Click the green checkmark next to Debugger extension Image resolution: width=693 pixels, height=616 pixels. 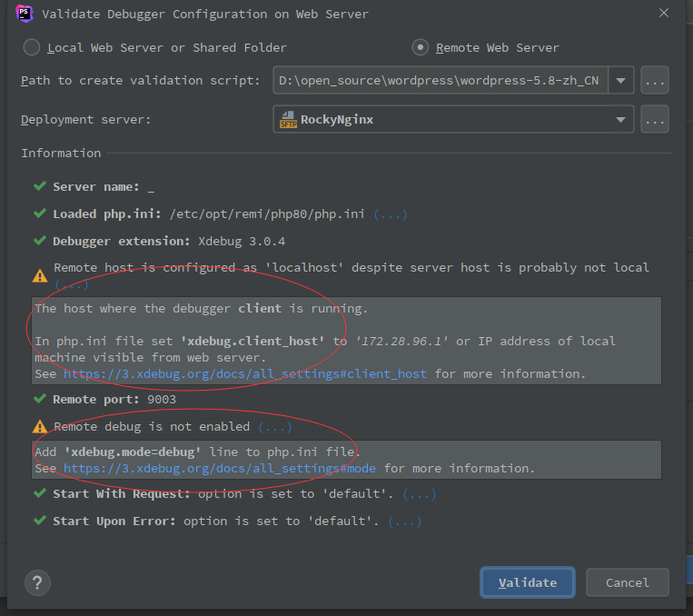[39, 241]
